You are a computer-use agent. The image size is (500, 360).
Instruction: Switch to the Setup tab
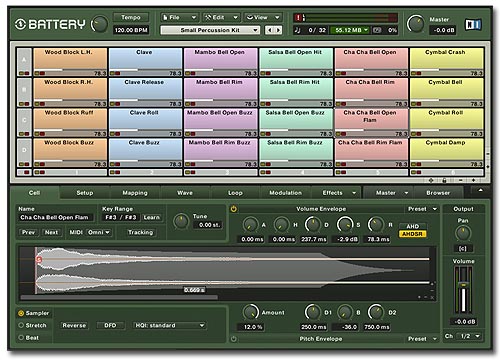coord(85,193)
